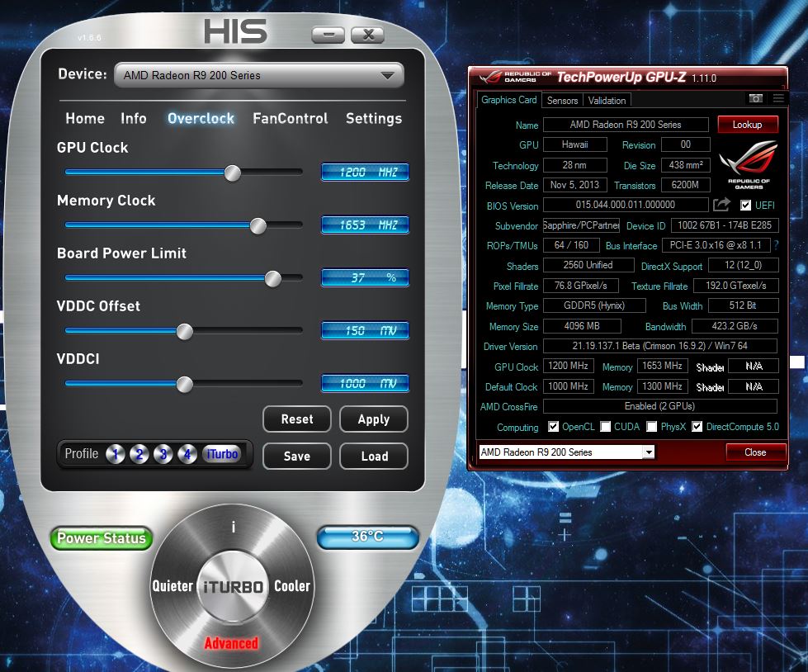The height and width of the screenshot is (672, 808).
Task: Select HIS profile 3
Action: pyautogui.click(x=163, y=454)
